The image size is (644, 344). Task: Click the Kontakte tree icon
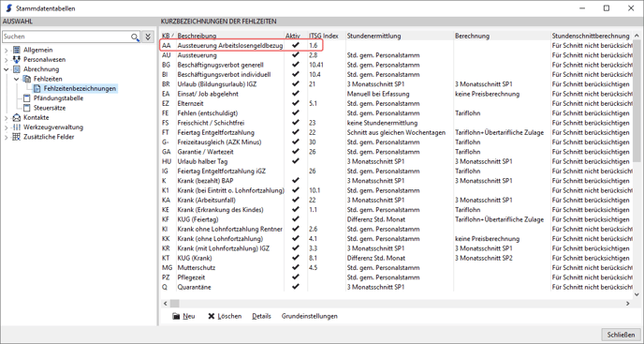[17, 118]
